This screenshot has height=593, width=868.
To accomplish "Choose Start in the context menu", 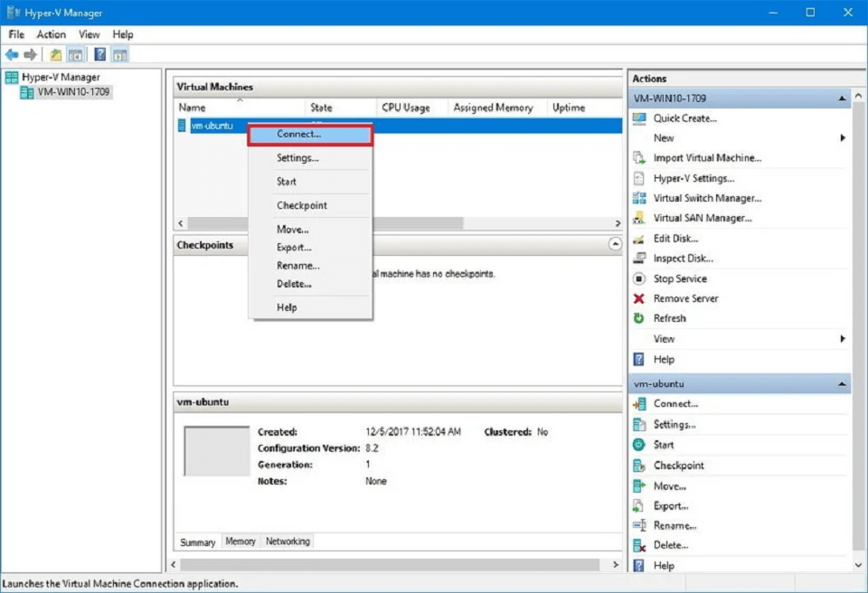I will 310,182.
